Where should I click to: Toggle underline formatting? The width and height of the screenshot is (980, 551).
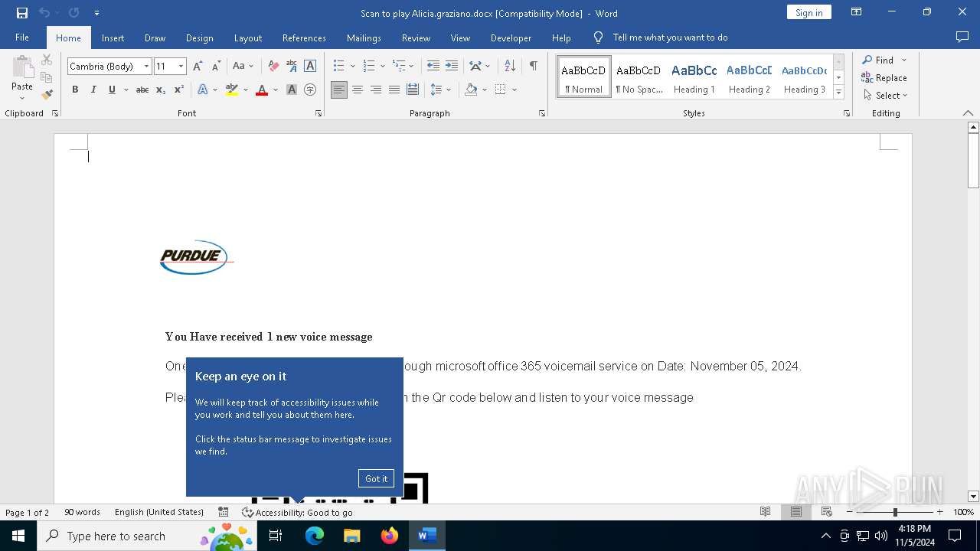[x=112, y=90]
